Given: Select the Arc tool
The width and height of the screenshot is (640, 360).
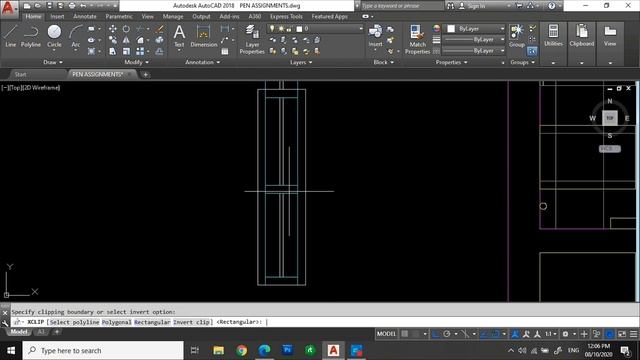Looking at the screenshot, I should tap(76, 36).
